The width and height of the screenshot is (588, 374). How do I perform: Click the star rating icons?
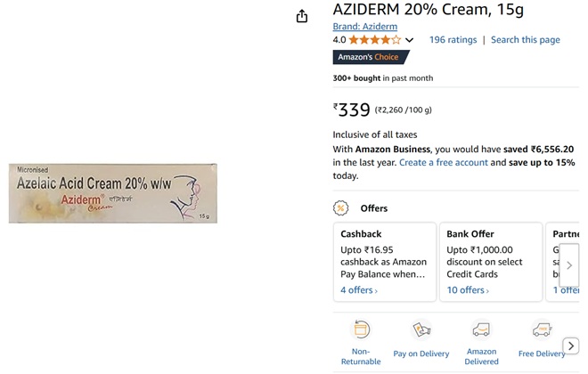[x=375, y=40]
